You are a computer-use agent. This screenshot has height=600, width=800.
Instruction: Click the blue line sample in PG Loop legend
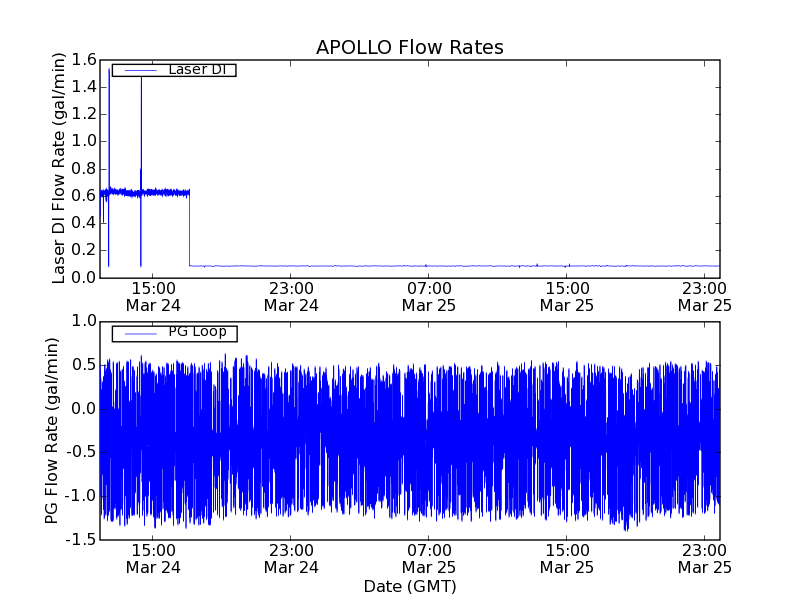pyautogui.click(x=140, y=333)
